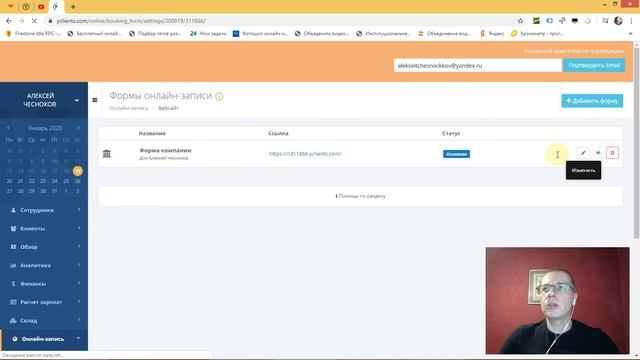Click the Склад boxes icon
Screen dimensions: 640x360
13,320
